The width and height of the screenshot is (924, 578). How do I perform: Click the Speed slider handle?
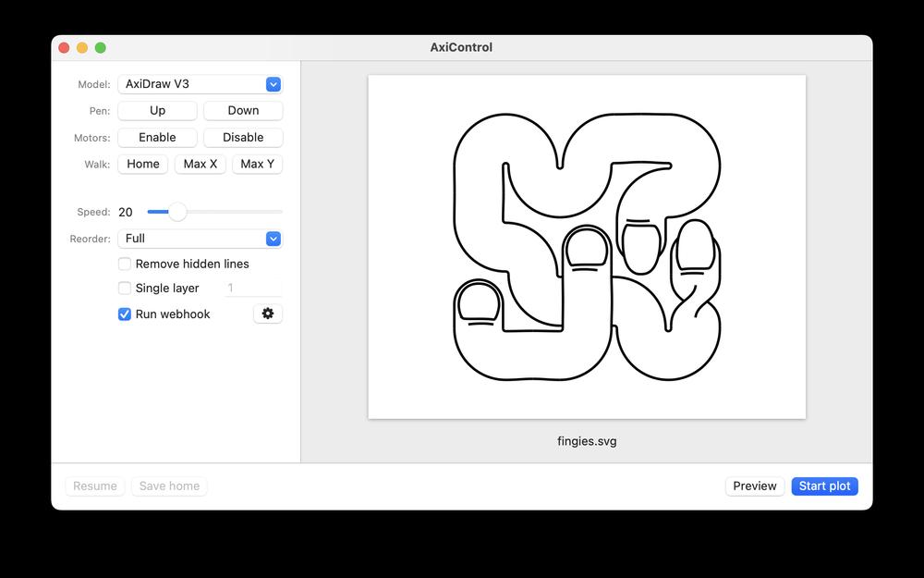coord(177,212)
